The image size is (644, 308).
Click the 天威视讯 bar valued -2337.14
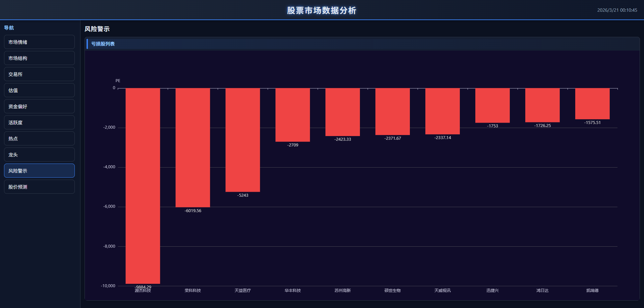(442, 111)
